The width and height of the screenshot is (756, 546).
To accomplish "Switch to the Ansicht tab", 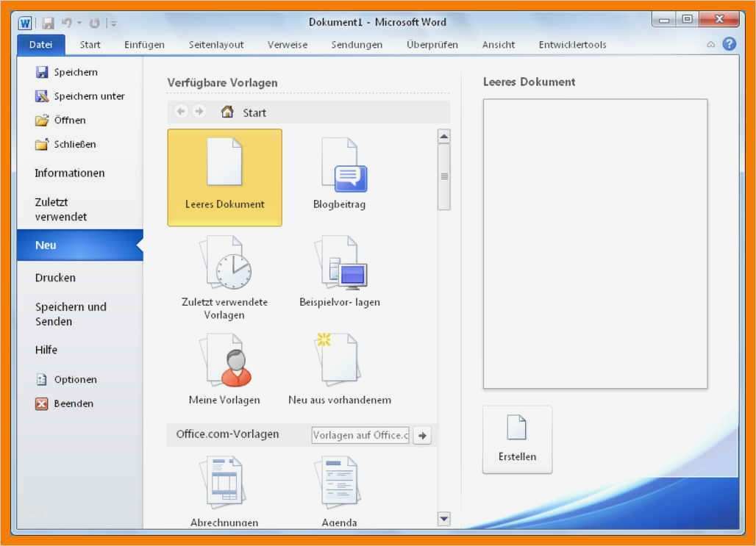I will tap(499, 45).
